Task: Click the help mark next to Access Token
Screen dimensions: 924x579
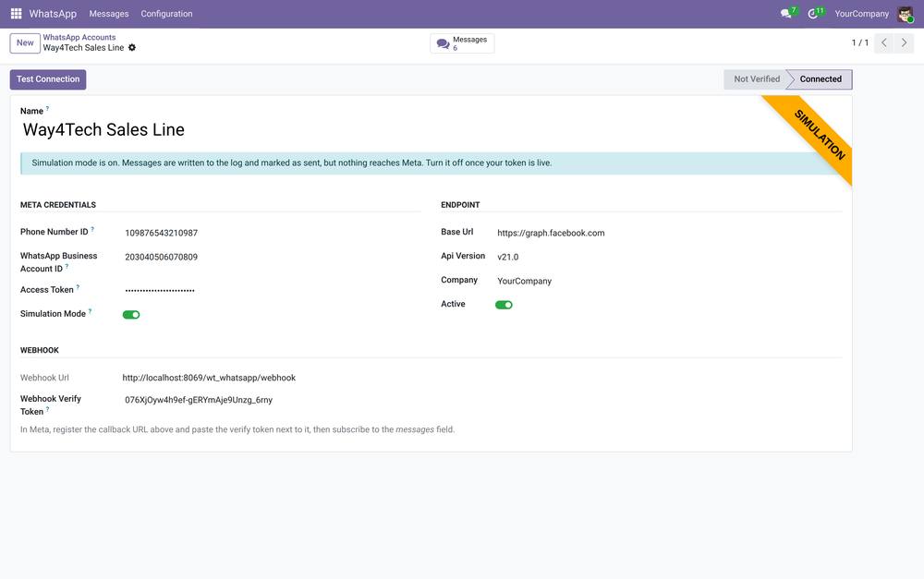Action: point(78,287)
